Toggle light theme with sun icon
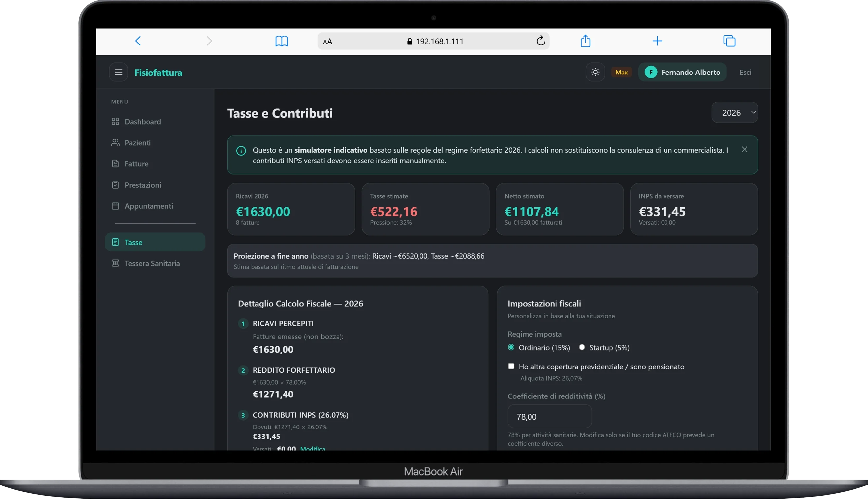Image resolution: width=868 pixels, height=499 pixels. tap(595, 72)
